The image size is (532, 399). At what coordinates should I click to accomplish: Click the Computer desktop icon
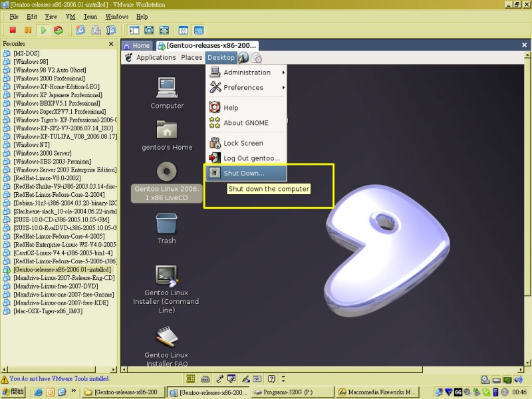click(167, 88)
